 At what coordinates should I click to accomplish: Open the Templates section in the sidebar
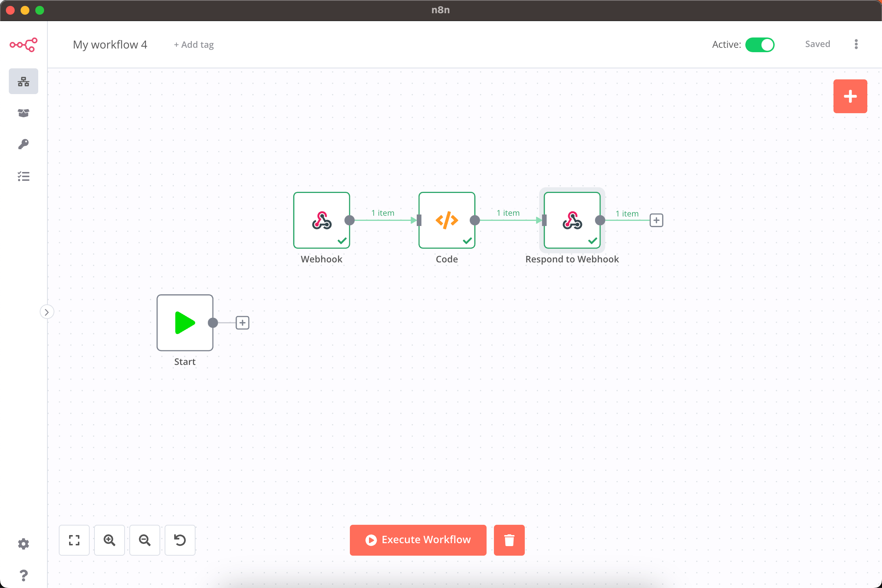click(23, 113)
